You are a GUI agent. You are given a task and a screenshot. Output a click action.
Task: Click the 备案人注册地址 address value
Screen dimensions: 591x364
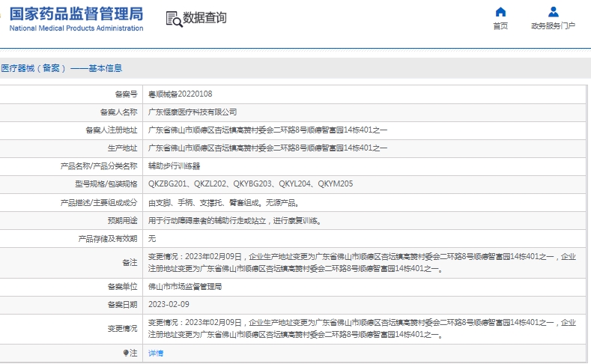pyautogui.click(x=267, y=130)
